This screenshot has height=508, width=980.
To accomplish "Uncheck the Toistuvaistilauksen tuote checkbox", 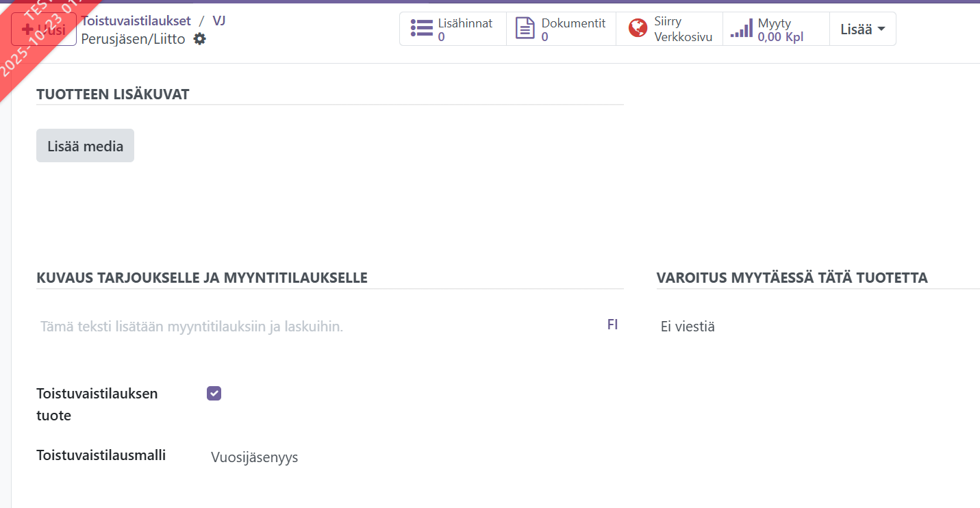I will (214, 393).
